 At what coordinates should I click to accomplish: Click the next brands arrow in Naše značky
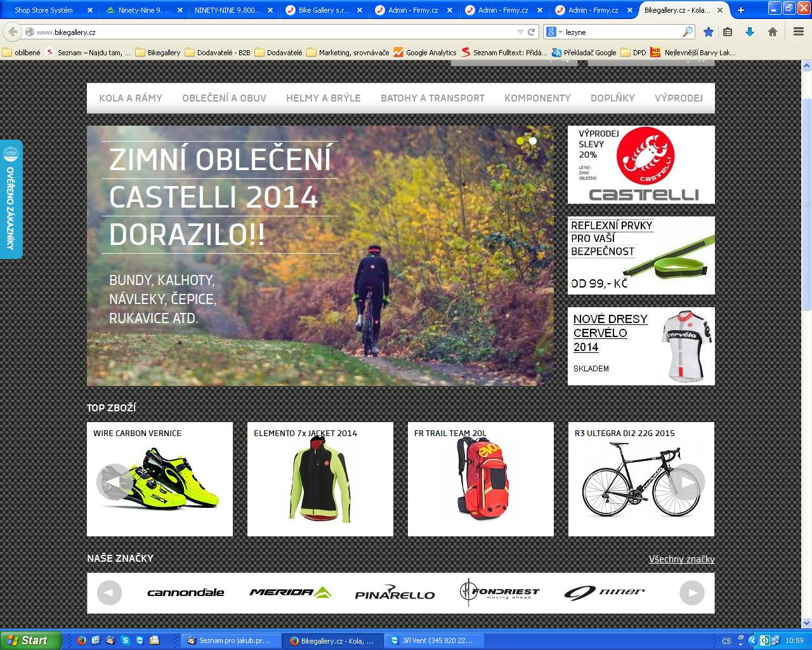click(x=692, y=593)
